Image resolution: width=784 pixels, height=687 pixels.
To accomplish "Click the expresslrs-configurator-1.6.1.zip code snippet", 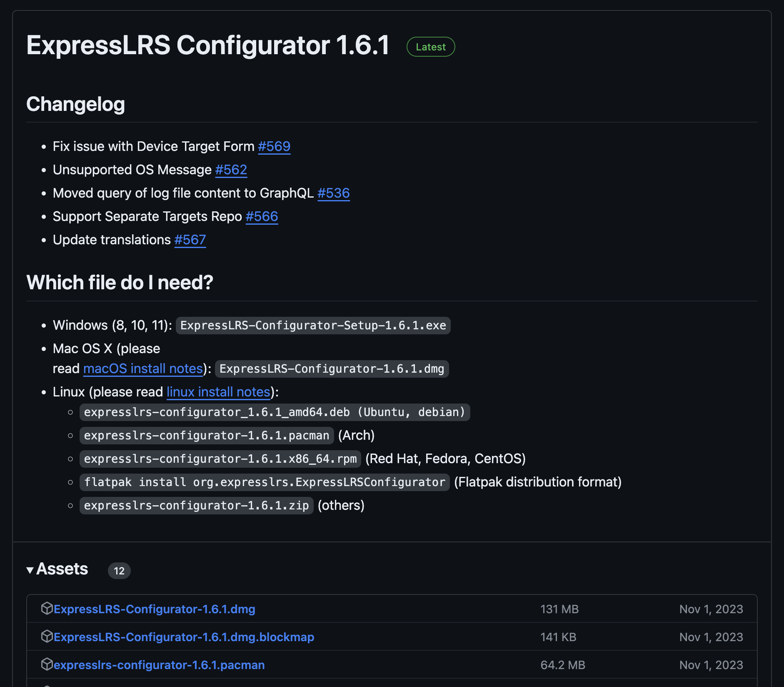I will [x=197, y=506].
